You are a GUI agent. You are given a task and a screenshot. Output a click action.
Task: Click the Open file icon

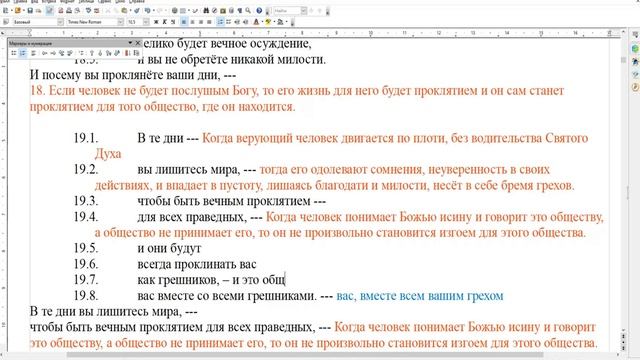tap(18, 11)
